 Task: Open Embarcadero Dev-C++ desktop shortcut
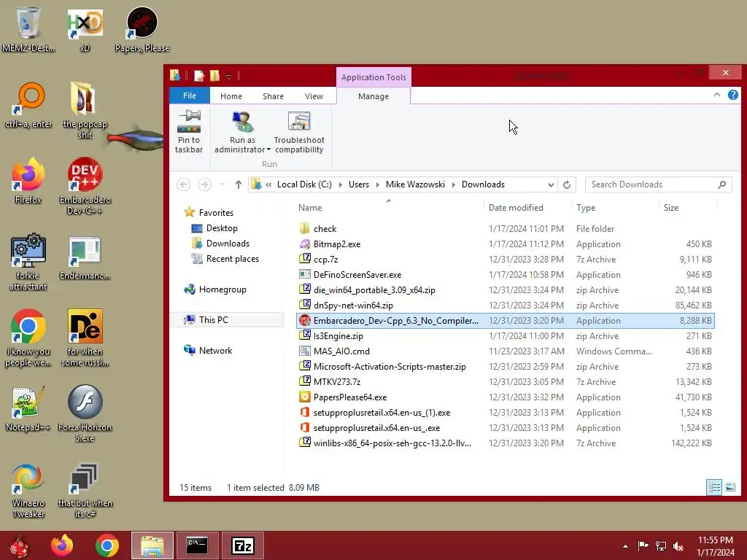point(85,186)
